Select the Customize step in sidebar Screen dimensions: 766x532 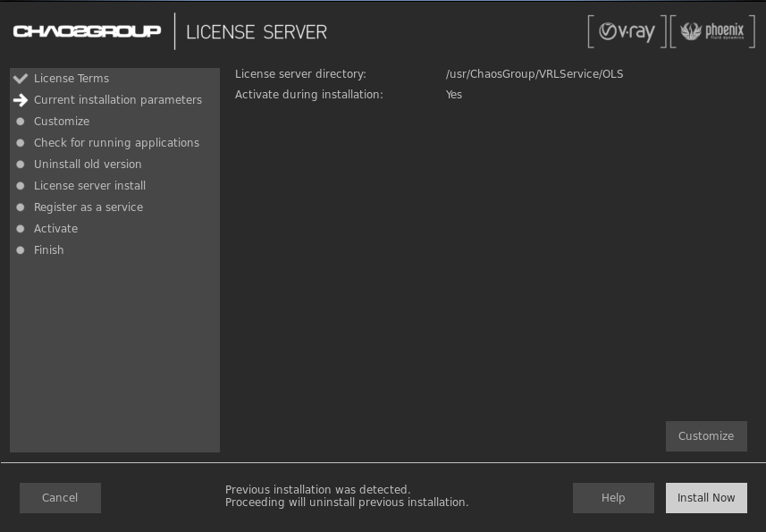62,122
